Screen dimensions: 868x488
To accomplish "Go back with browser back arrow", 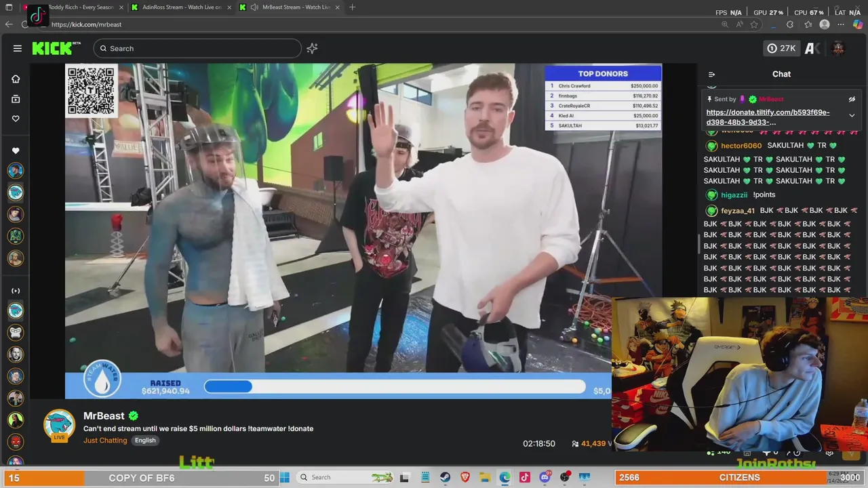I will pyautogui.click(x=9, y=24).
